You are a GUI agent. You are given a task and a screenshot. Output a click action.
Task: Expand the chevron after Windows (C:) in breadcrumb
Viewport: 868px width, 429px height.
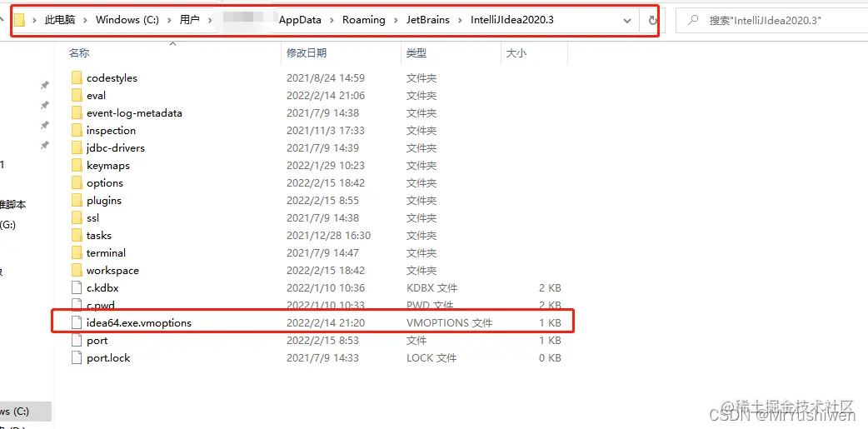169,21
